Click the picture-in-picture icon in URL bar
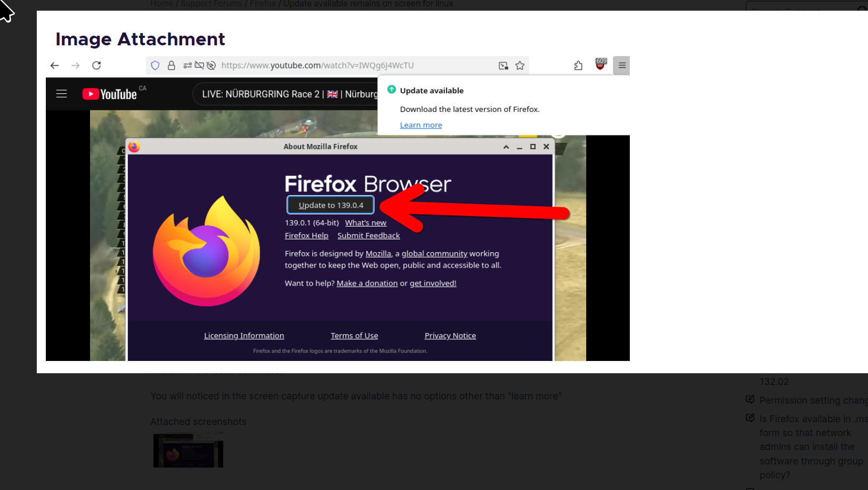The width and height of the screenshot is (868, 490). 503,66
